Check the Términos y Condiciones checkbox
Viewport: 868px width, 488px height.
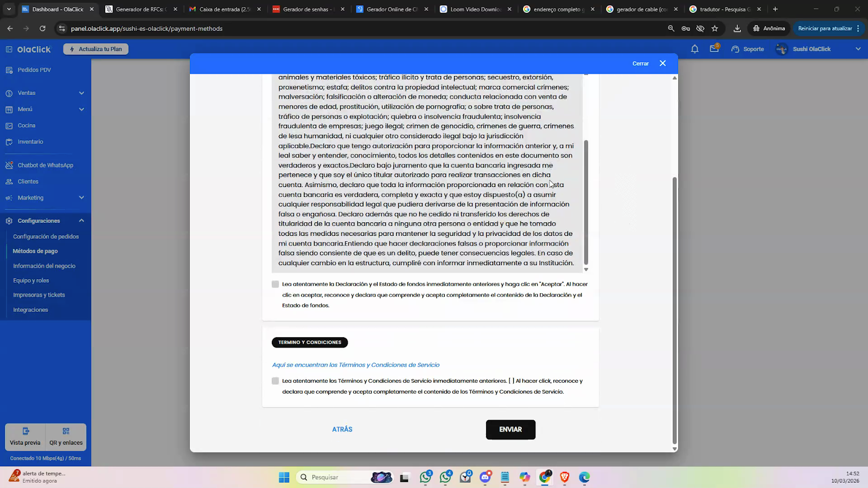pos(275,381)
